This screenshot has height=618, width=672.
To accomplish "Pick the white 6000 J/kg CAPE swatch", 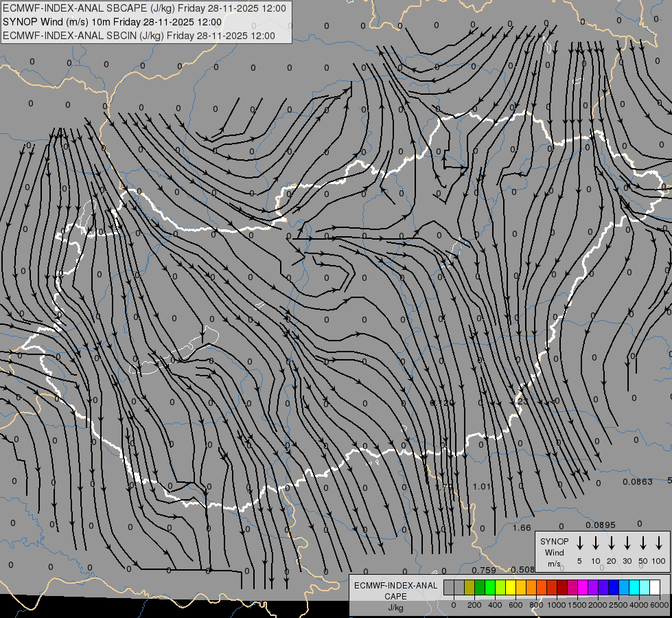I will (655, 587).
